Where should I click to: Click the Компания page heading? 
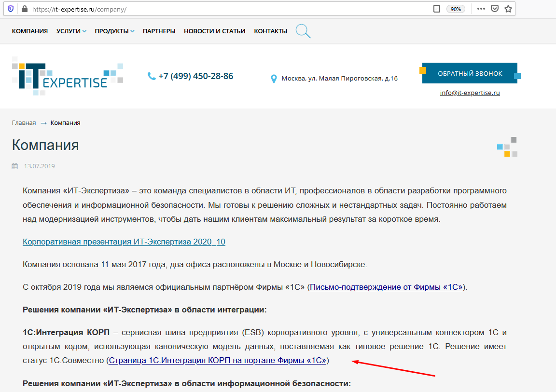[x=45, y=145]
